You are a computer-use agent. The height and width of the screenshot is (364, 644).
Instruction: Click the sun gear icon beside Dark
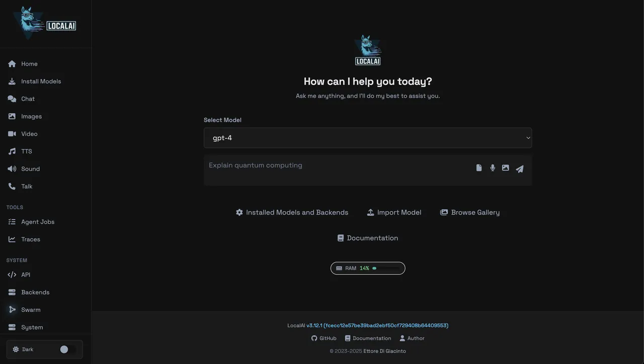[16, 349]
